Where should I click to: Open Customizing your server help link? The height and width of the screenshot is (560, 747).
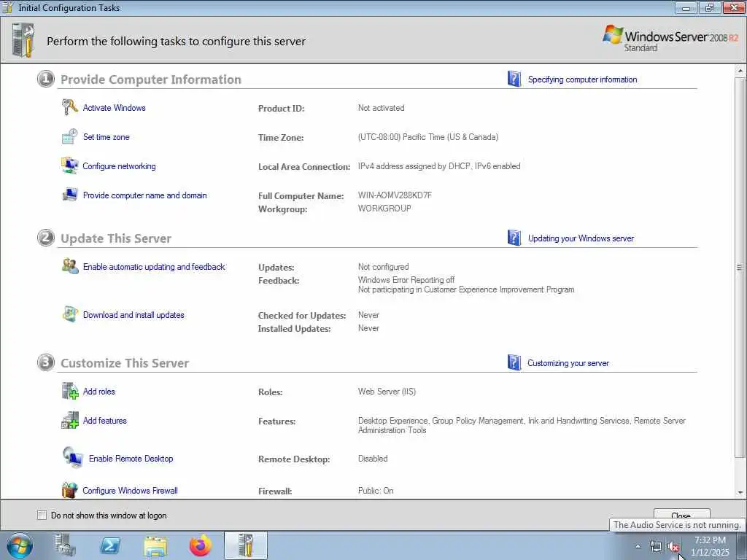568,363
